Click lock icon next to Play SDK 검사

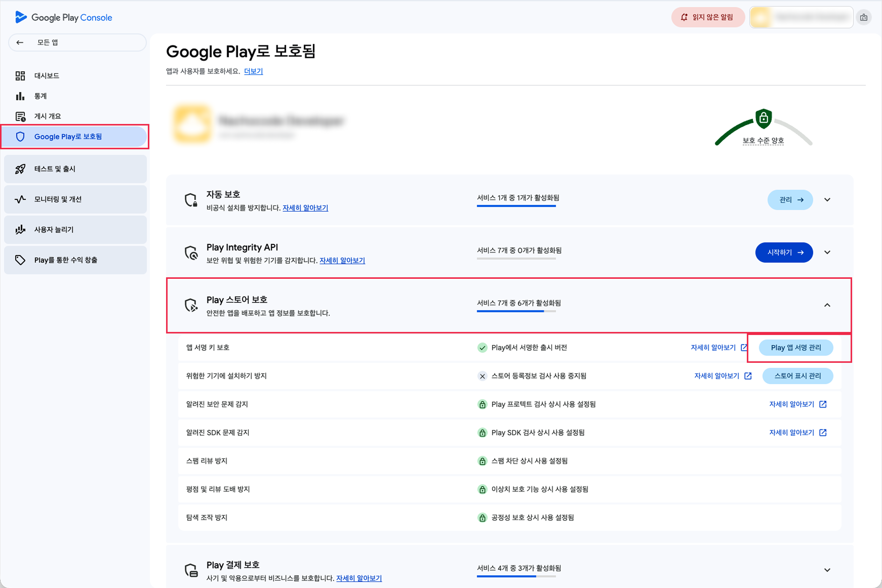482,433
